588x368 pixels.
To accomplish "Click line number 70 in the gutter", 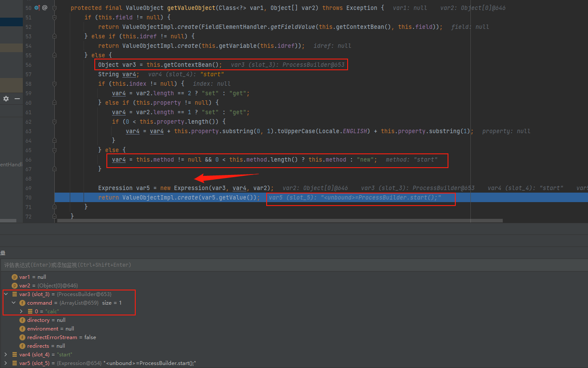I will (28, 197).
